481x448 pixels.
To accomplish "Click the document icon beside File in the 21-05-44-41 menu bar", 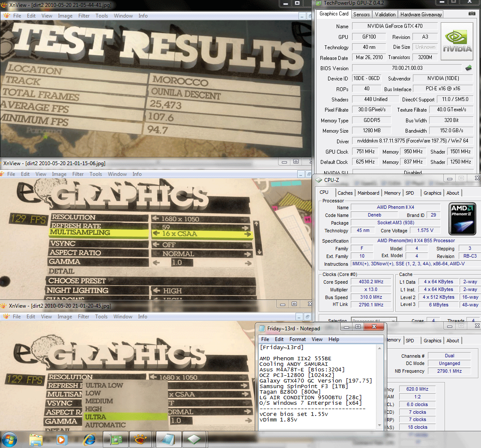I will (x=6, y=16).
